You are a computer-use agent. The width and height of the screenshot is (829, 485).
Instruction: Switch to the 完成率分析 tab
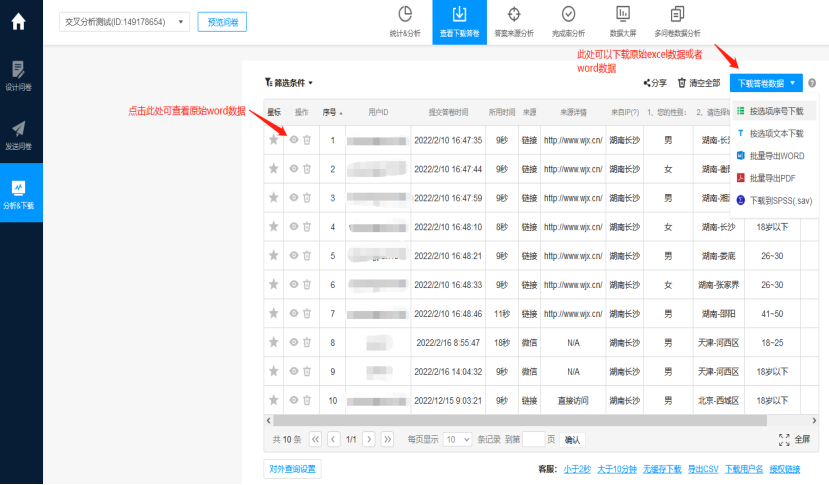[568, 22]
